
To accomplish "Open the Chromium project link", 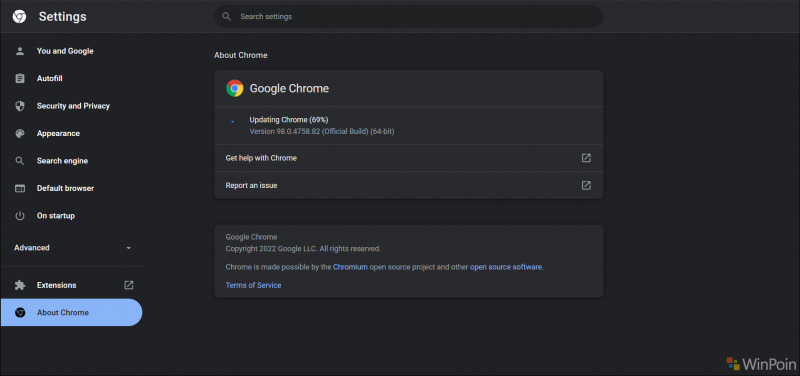I will [350, 267].
